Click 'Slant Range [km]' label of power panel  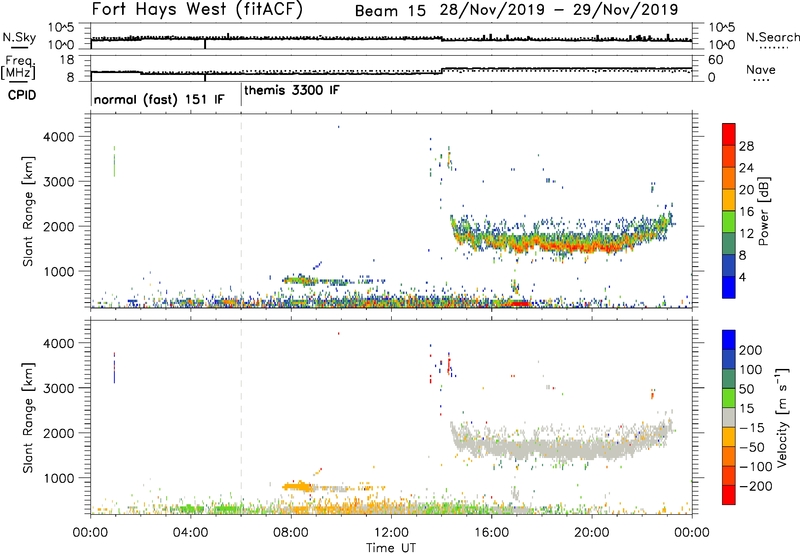(28, 211)
